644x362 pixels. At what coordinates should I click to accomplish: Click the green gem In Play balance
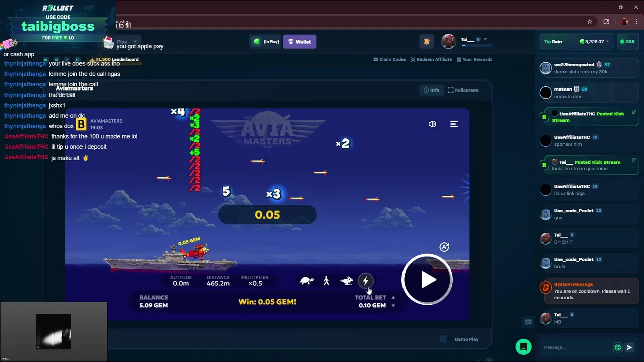266,42
